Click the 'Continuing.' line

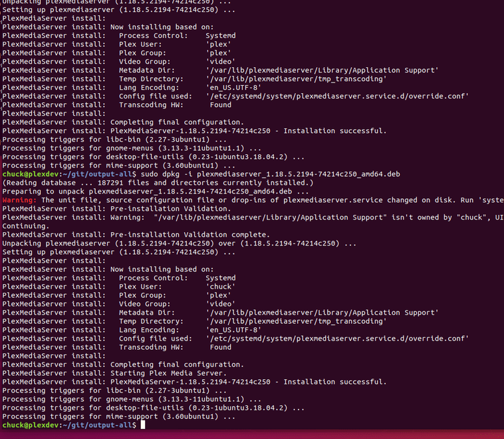26,226
